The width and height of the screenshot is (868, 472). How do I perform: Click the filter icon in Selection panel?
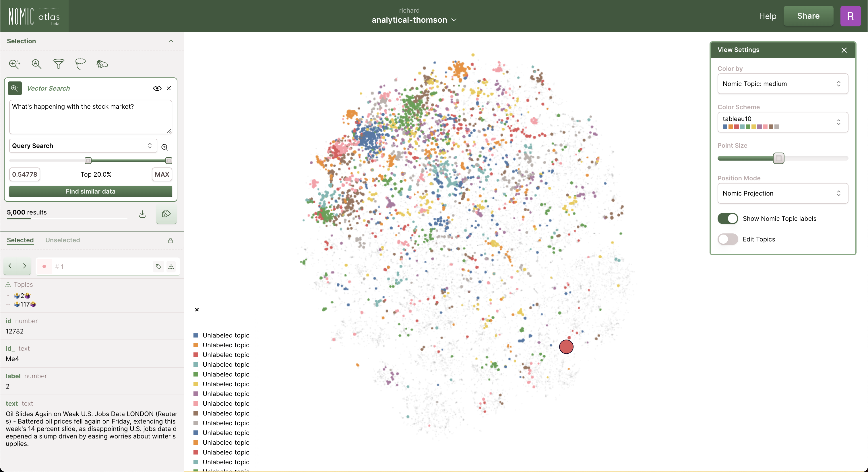(58, 64)
